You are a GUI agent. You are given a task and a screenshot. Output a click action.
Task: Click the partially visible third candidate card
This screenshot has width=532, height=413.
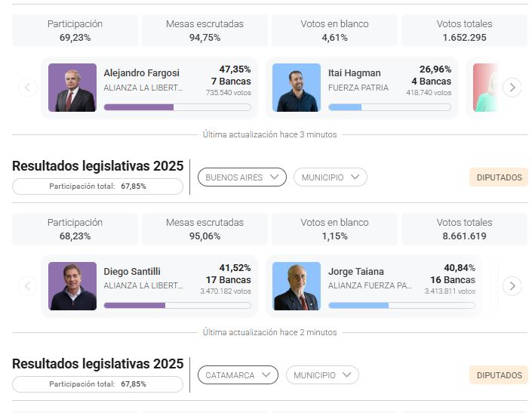(485, 88)
